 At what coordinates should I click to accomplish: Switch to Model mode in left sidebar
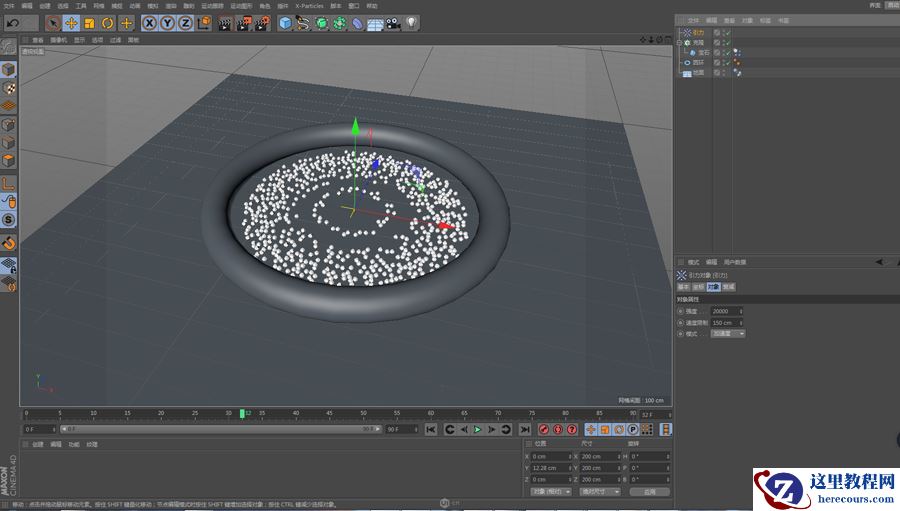tap(8, 69)
